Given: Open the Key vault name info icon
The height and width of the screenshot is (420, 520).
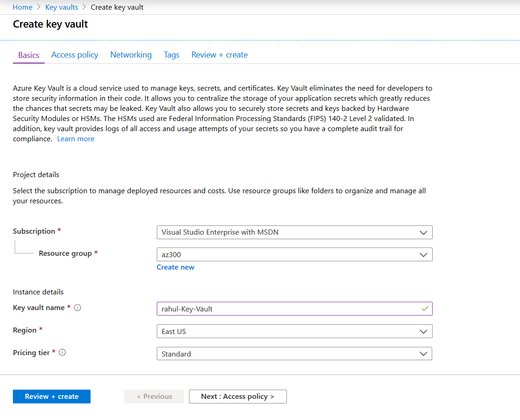Looking at the screenshot, I should [x=77, y=308].
